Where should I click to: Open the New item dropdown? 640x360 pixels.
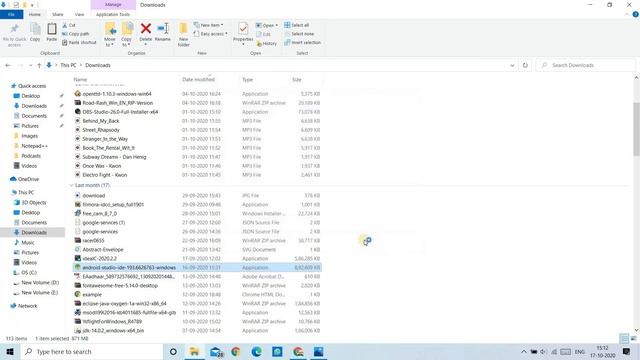tap(208, 25)
